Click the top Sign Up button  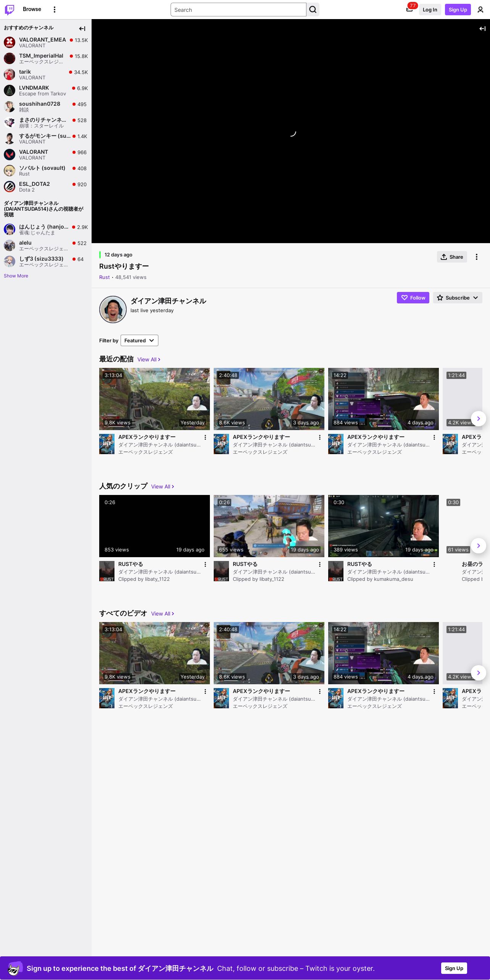(x=458, y=10)
